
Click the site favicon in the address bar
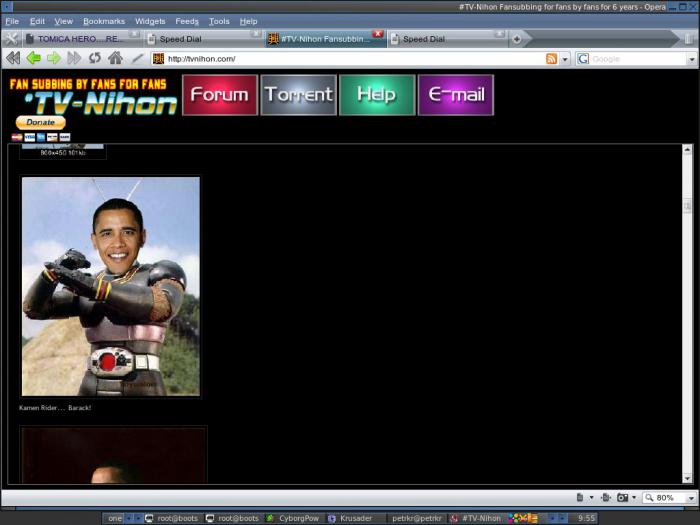click(158, 58)
